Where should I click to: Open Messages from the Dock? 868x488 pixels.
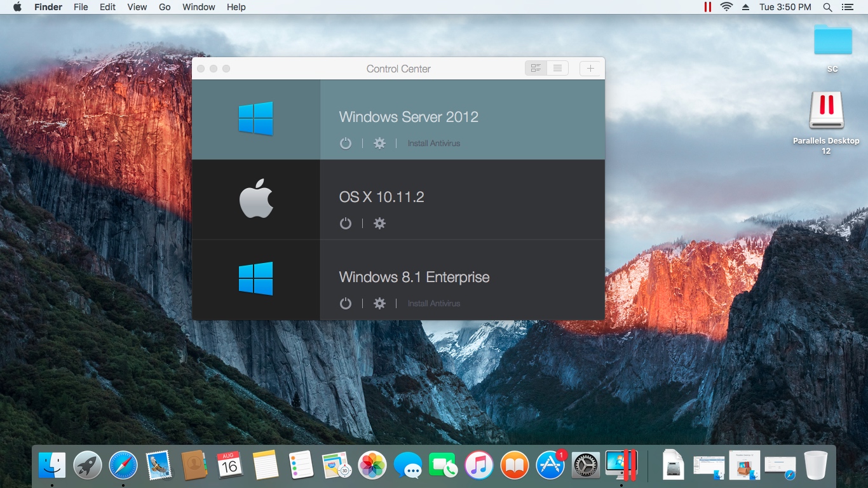click(x=408, y=465)
